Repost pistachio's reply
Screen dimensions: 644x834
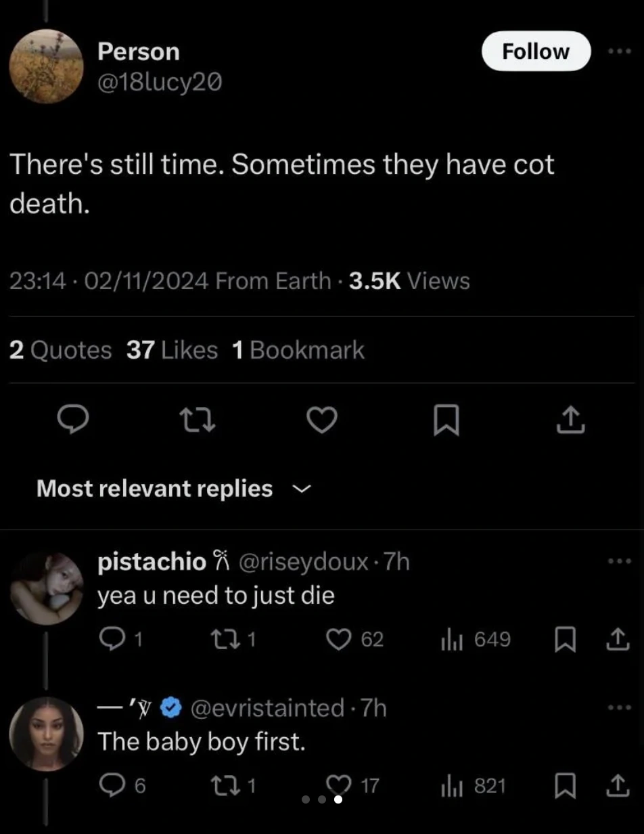click(222, 640)
